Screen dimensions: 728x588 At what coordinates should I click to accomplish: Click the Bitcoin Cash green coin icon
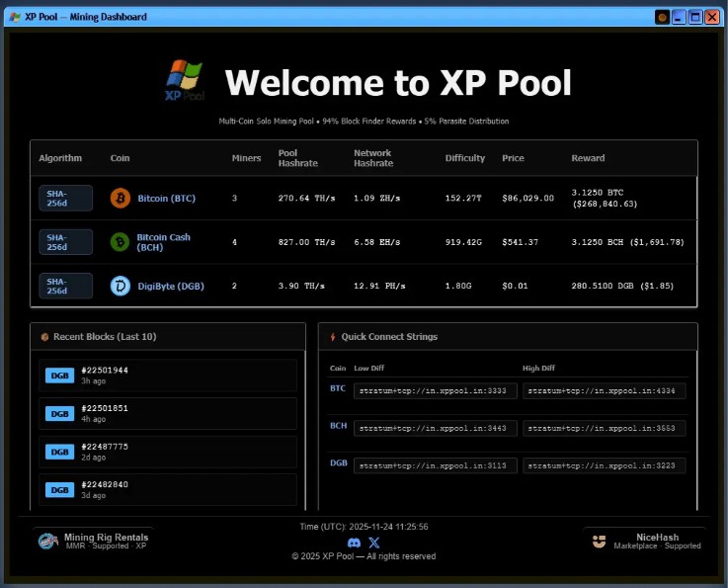[120, 242]
